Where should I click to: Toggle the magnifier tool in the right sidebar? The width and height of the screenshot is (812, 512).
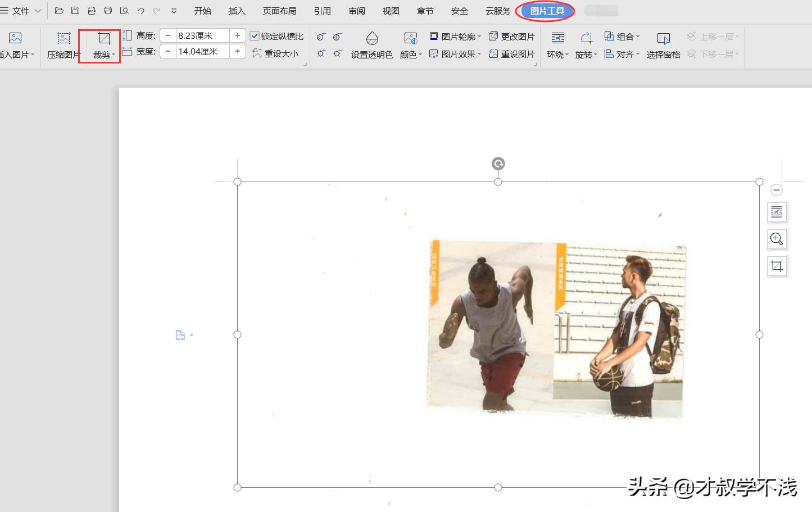pos(777,239)
